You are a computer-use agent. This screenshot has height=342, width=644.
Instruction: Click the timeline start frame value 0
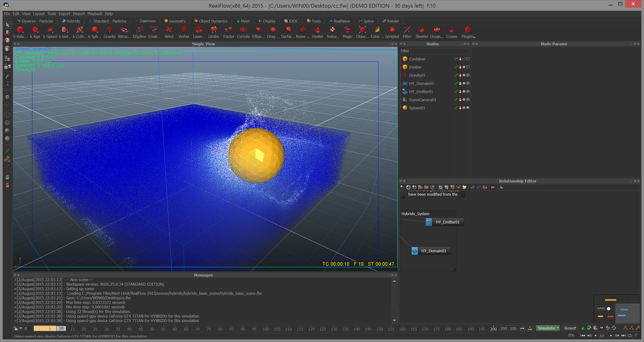coord(26,329)
